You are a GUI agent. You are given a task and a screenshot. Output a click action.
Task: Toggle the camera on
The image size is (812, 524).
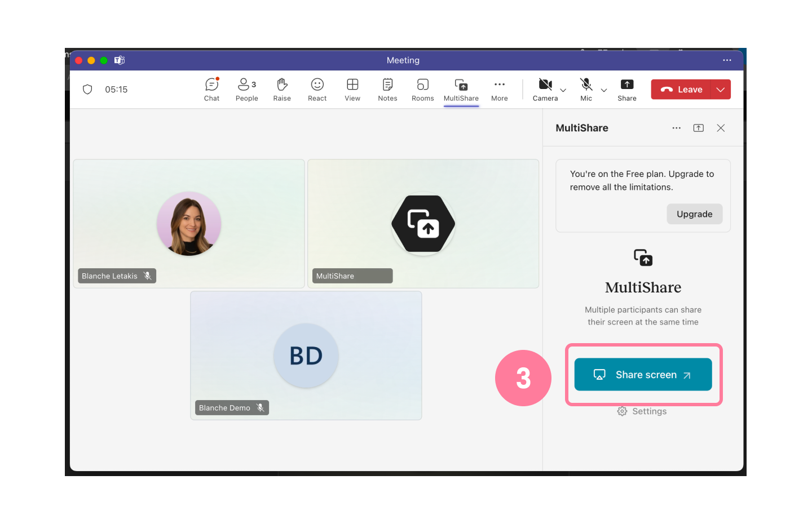point(544,86)
